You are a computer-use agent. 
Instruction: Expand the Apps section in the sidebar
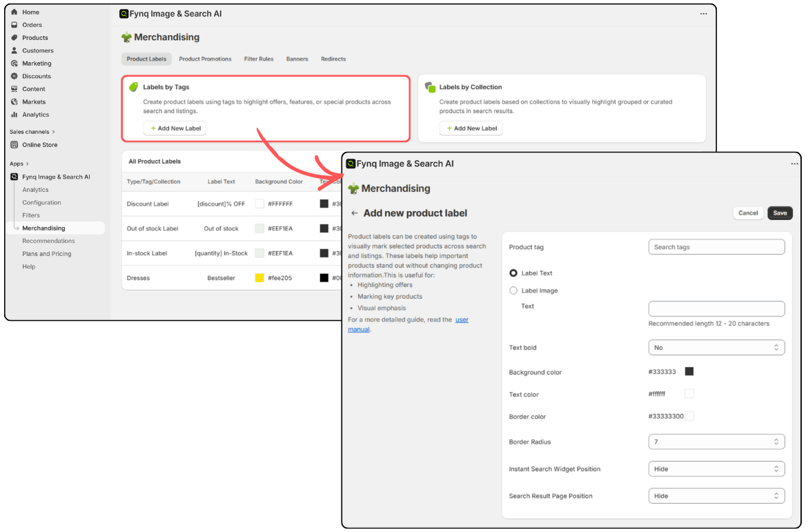[x=19, y=164]
